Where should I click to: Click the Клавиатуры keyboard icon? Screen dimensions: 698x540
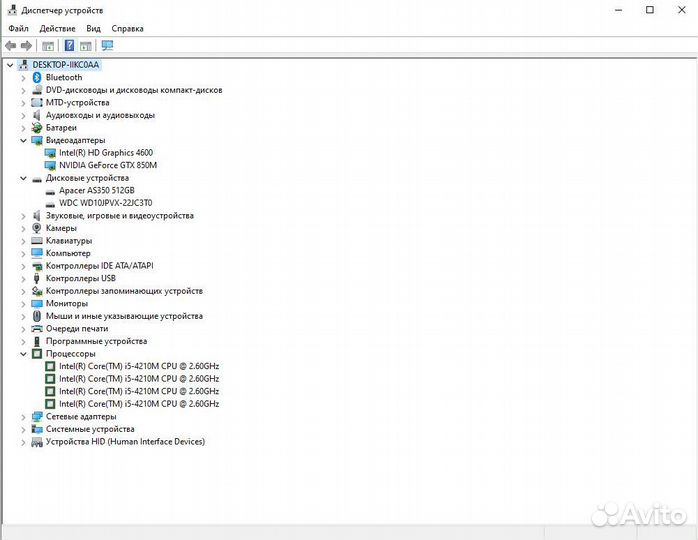[x=37, y=241]
